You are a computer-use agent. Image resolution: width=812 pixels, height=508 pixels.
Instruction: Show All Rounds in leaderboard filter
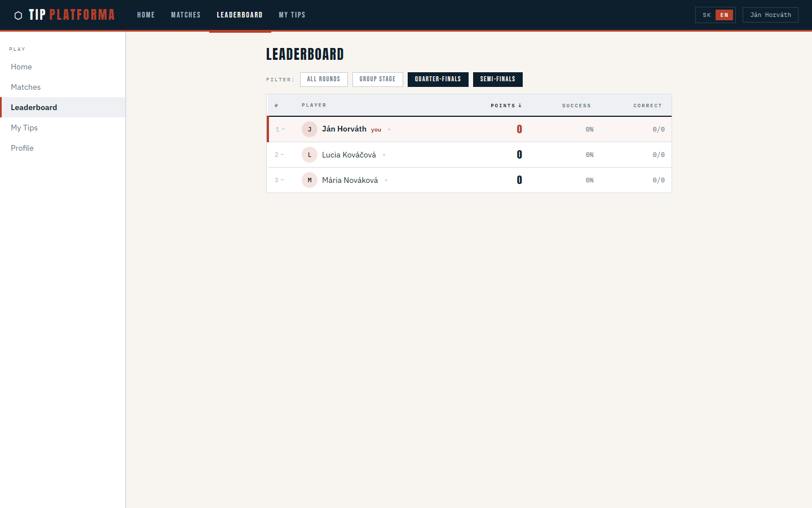tap(323, 80)
